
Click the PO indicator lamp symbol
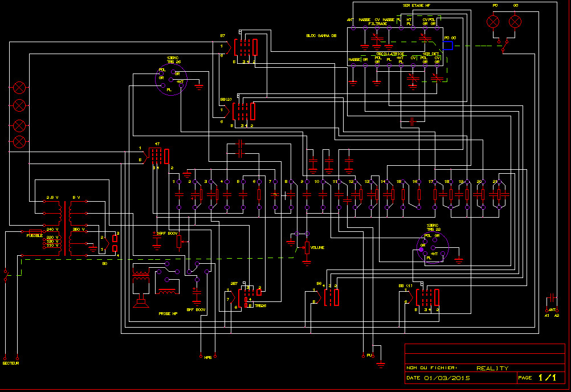click(493, 22)
